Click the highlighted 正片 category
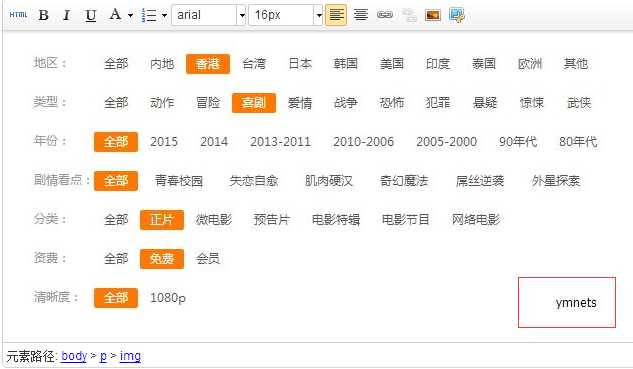This screenshot has height=369, width=633. [x=162, y=220]
